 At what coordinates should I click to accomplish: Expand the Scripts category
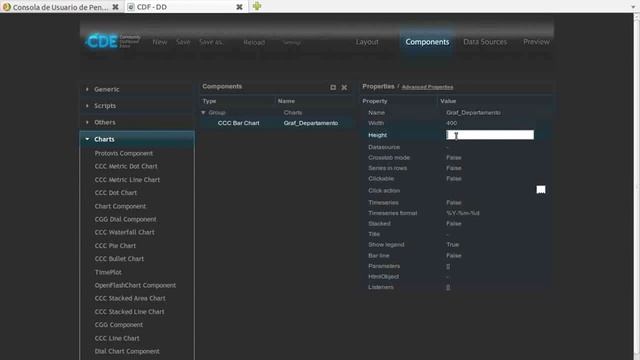[x=137, y=106]
